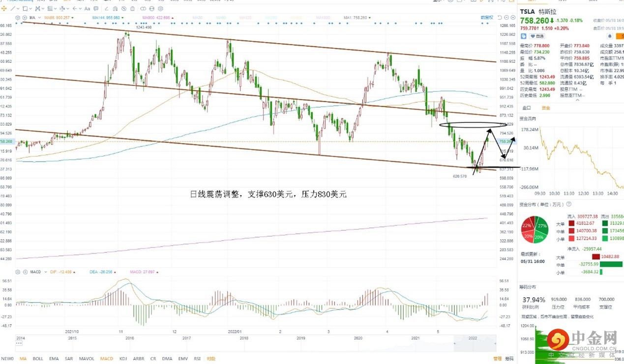
Task: Click the 2020 year timeline marker
Action: pos(358,338)
